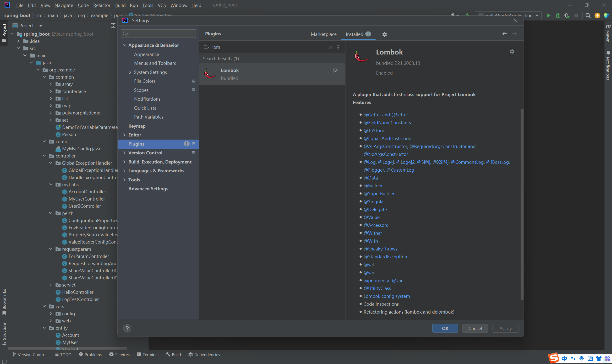Open the Refactor menu
The image size is (612, 364).
coord(102,5)
